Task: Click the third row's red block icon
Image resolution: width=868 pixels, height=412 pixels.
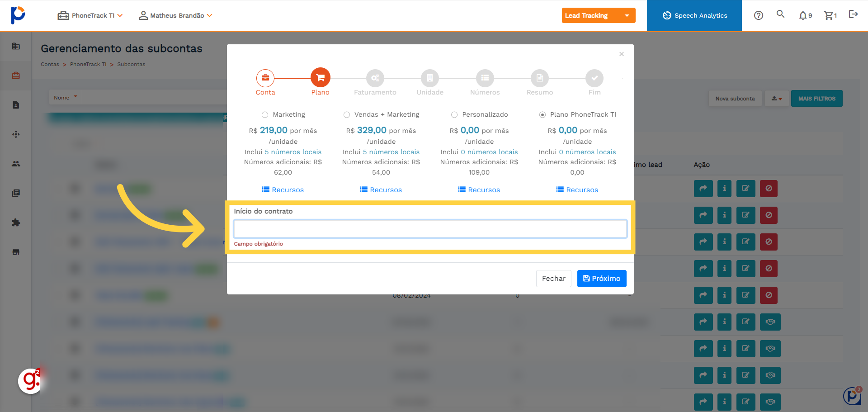Action: [x=769, y=242]
